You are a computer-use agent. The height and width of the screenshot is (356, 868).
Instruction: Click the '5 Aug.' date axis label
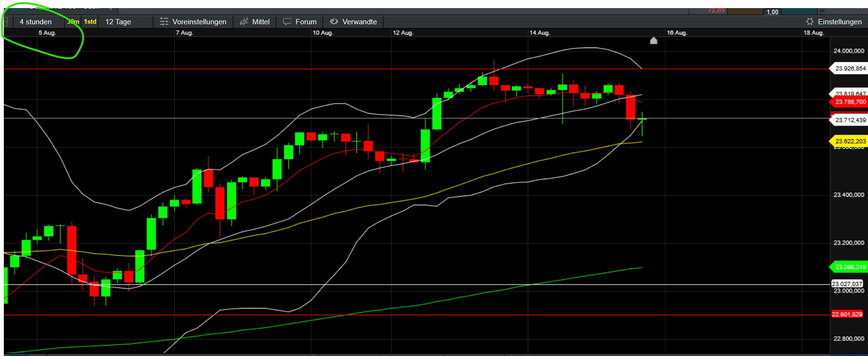pos(47,33)
